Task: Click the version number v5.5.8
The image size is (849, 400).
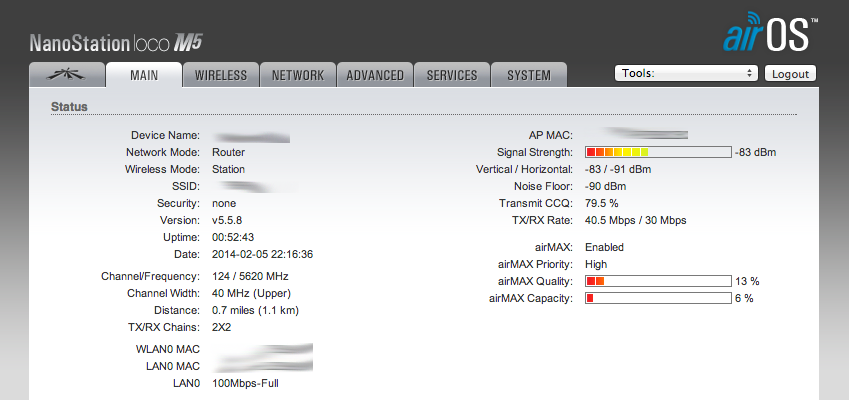Action: 229,220
